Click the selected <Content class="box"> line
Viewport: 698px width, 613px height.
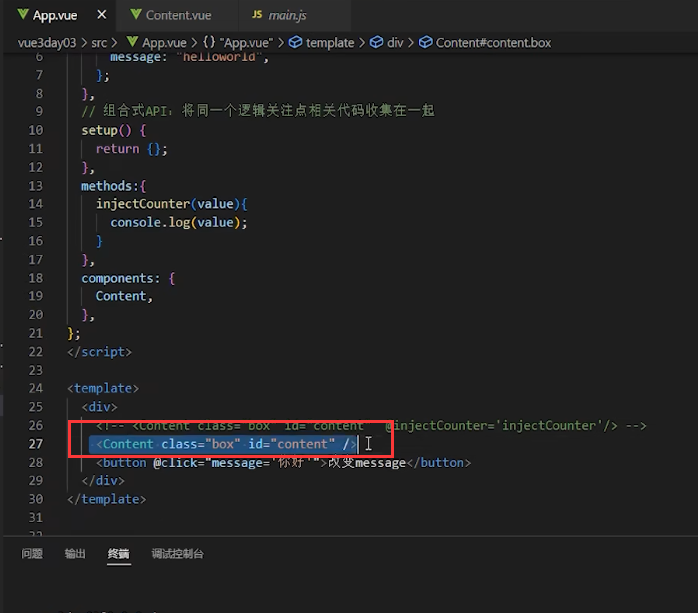pos(226,444)
